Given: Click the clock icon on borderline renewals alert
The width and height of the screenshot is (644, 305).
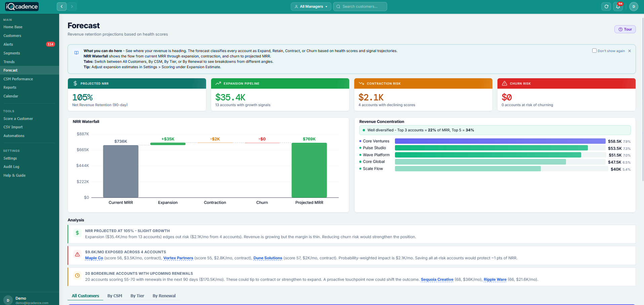Looking at the screenshot, I should click(x=77, y=275).
